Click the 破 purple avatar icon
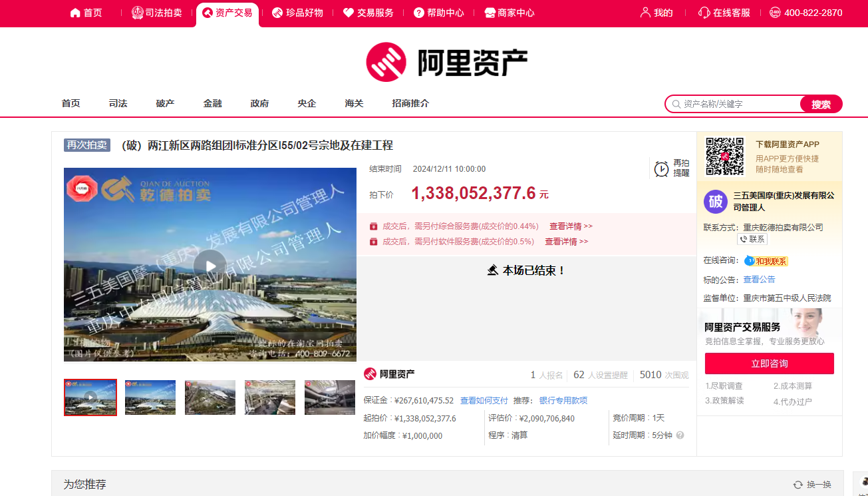 tap(716, 202)
